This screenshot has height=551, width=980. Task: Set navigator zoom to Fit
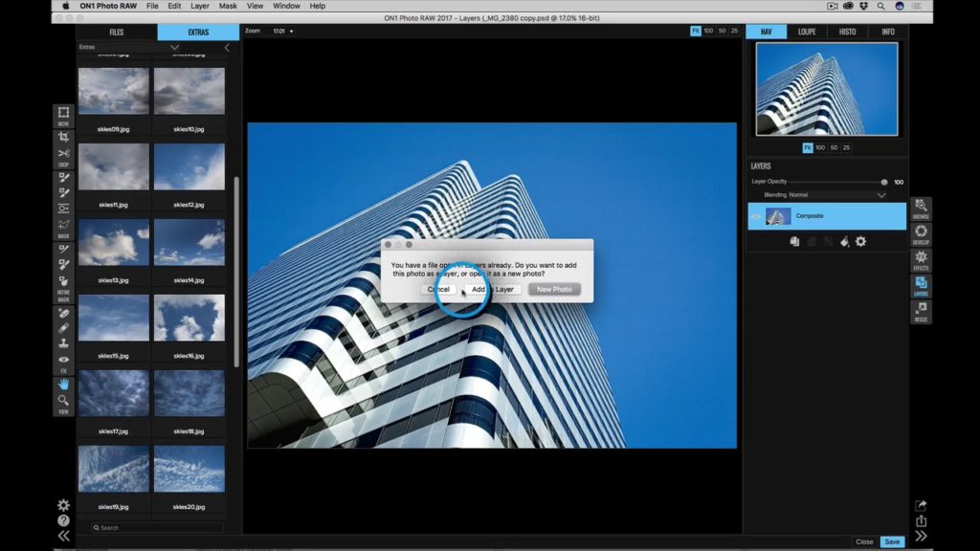click(x=808, y=148)
